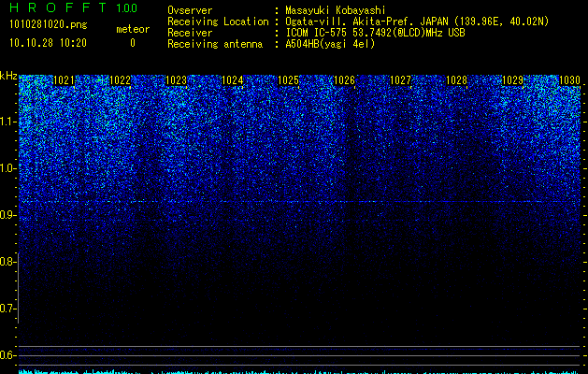Click the 1027 time marker
The height and width of the screenshot is (374, 588).
[x=400, y=80]
